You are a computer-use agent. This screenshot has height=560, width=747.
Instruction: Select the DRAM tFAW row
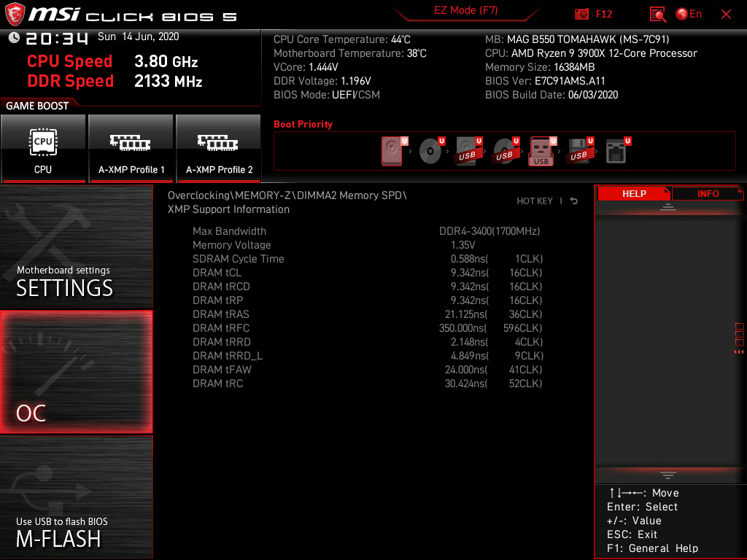coord(368,370)
